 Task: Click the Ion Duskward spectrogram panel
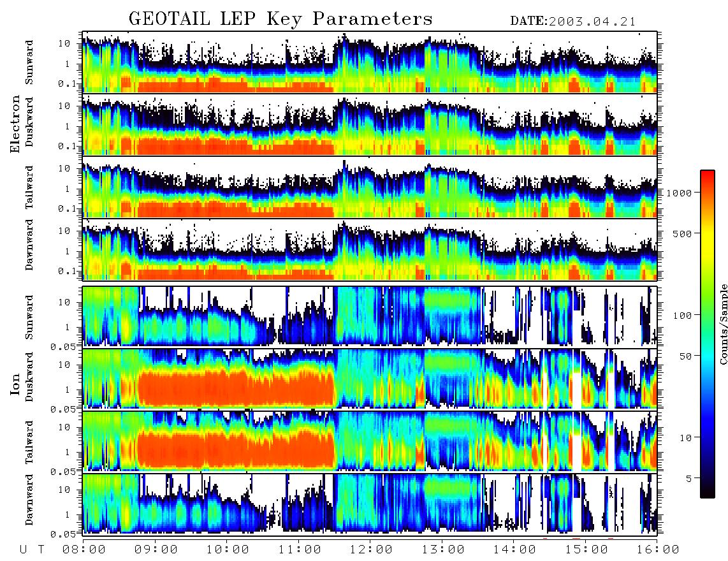(370, 379)
